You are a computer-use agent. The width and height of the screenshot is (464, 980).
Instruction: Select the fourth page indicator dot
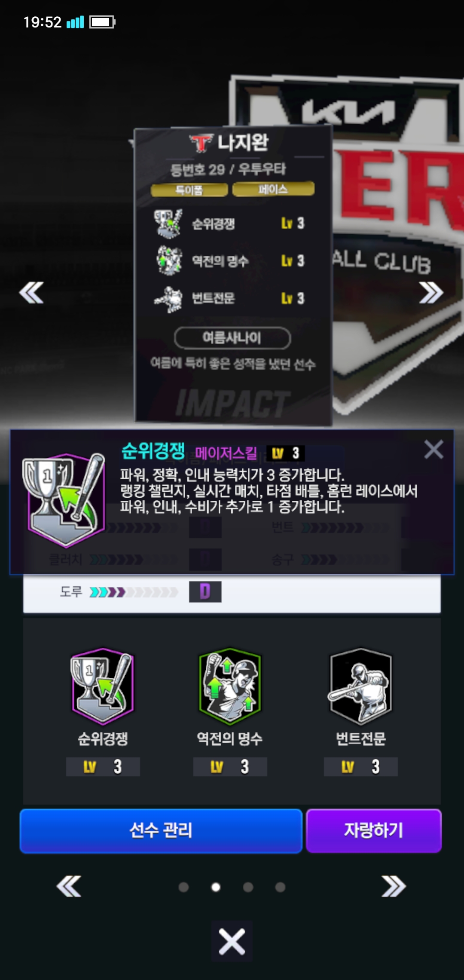[280, 887]
